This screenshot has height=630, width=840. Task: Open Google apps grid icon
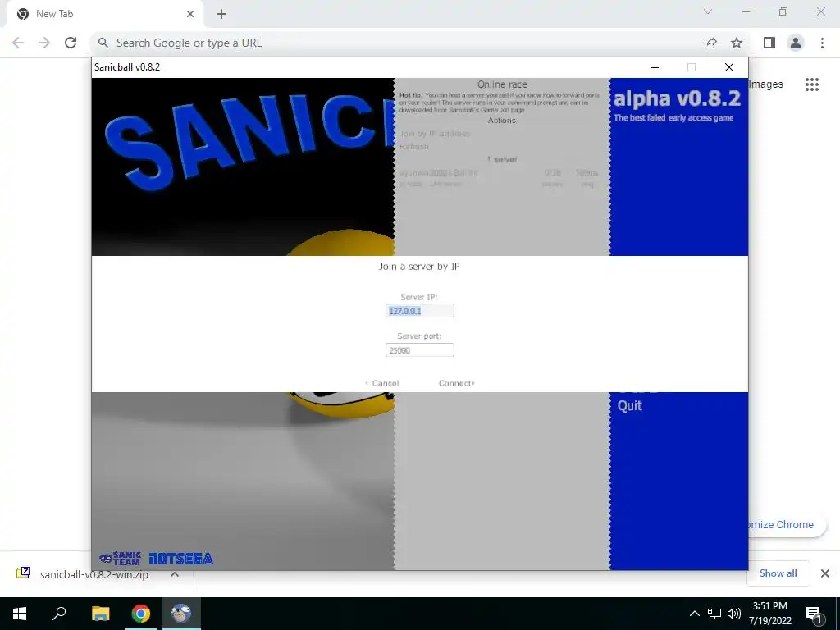pos(812,84)
